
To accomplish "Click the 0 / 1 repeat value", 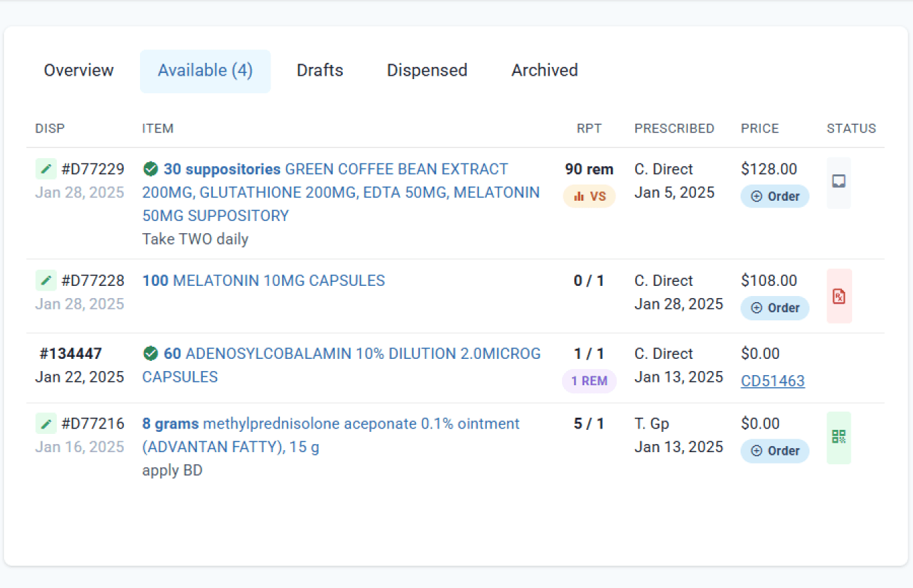I will [589, 280].
